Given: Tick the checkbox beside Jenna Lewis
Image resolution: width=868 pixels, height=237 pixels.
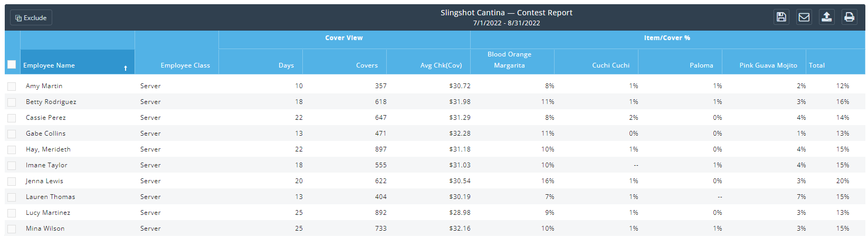Looking at the screenshot, I should (12, 181).
